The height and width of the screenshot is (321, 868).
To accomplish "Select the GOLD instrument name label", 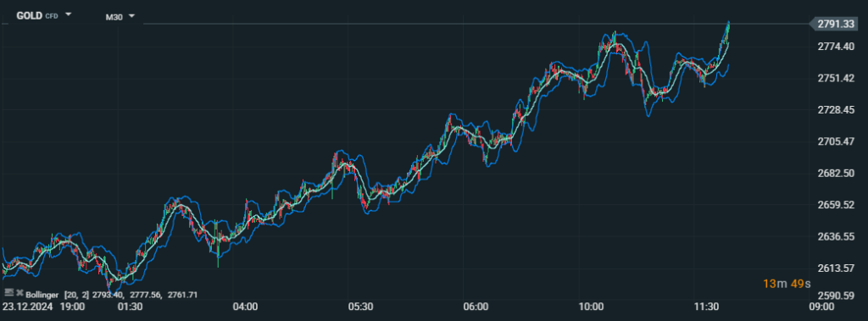I will (30, 15).
